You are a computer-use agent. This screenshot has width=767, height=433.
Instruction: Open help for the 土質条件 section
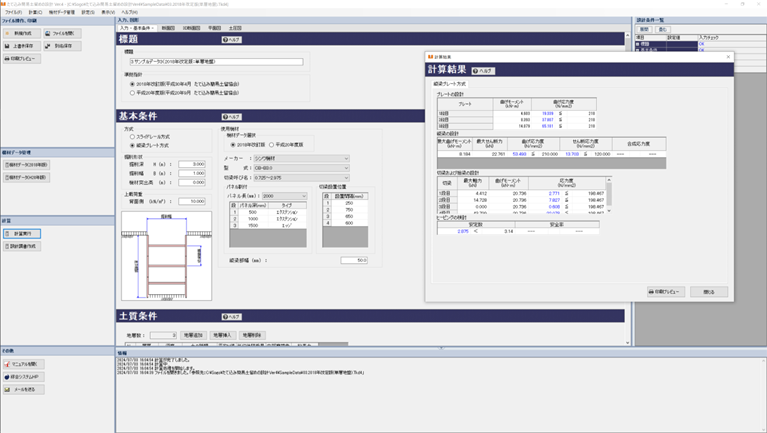(x=231, y=317)
